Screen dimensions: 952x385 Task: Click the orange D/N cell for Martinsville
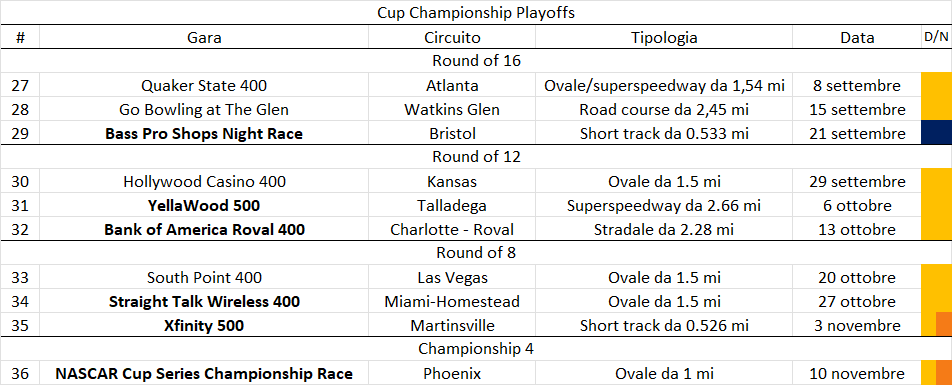944,325
